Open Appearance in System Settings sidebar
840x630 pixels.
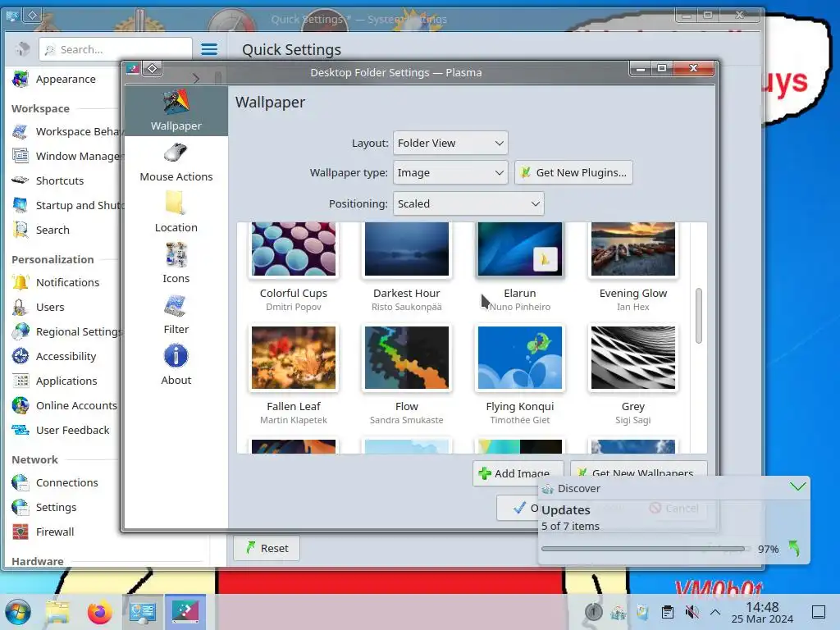pyautogui.click(x=64, y=80)
